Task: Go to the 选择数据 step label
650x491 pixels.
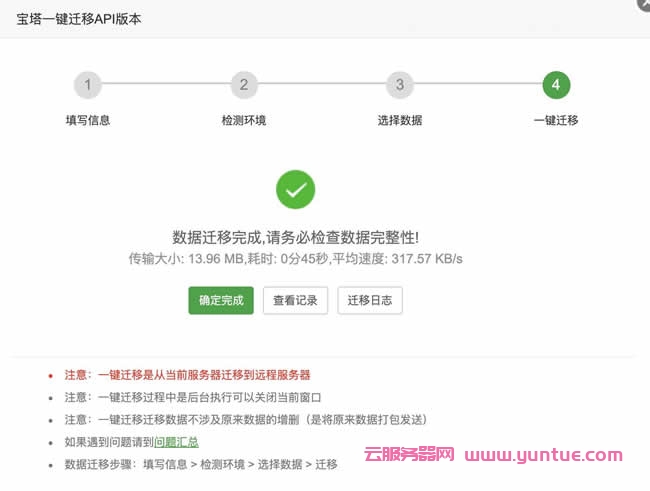Action: [x=400, y=121]
